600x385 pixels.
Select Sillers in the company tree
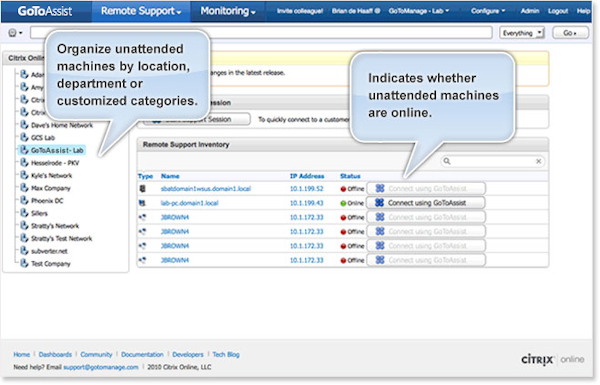[39, 214]
